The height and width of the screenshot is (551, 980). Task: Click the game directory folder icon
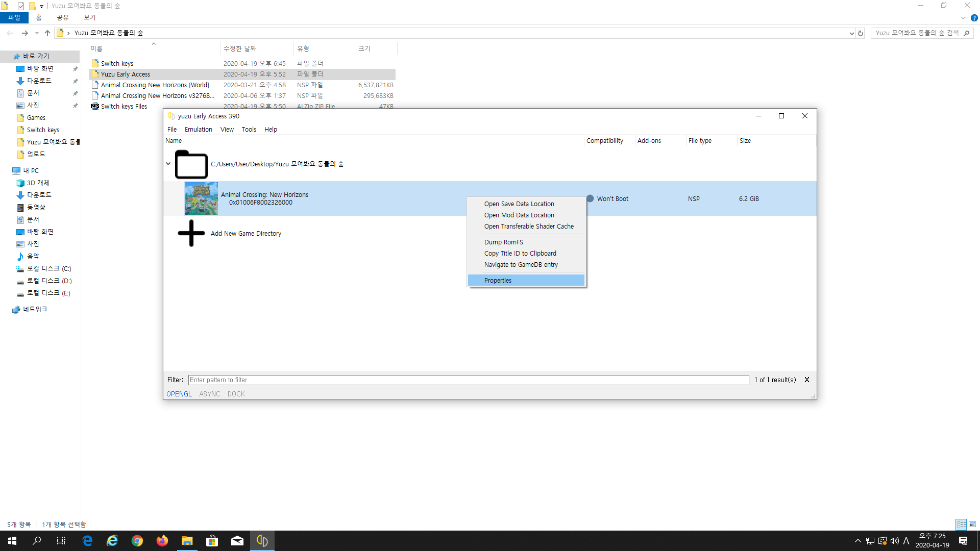point(191,164)
